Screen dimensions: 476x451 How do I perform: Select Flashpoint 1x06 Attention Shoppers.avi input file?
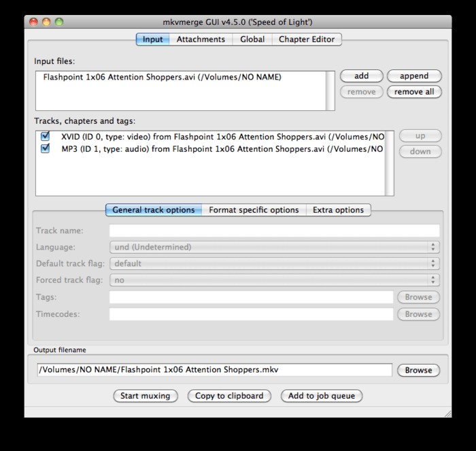tap(181, 77)
